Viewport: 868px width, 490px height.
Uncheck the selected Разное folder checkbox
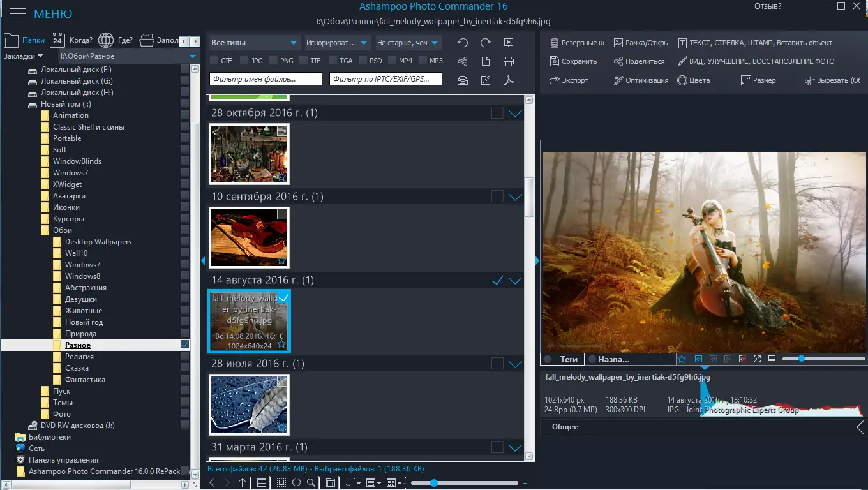[184, 345]
